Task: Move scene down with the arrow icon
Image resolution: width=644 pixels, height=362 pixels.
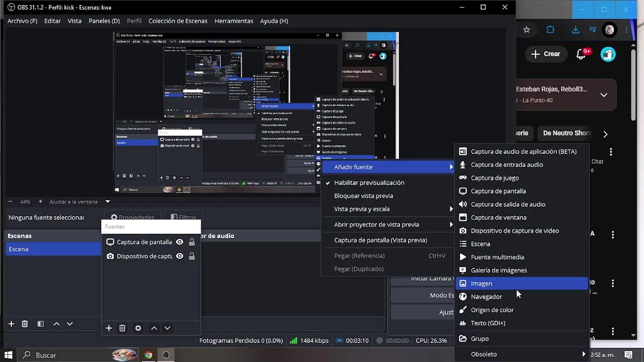Action: tap(70, 324)
